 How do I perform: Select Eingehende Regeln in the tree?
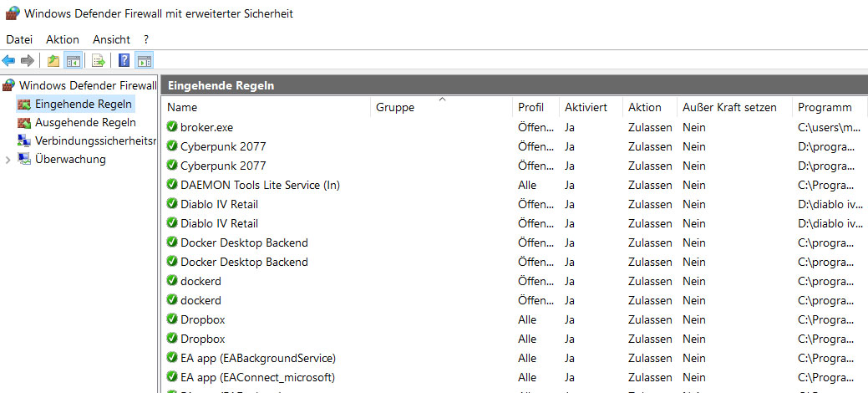(83, 104)
